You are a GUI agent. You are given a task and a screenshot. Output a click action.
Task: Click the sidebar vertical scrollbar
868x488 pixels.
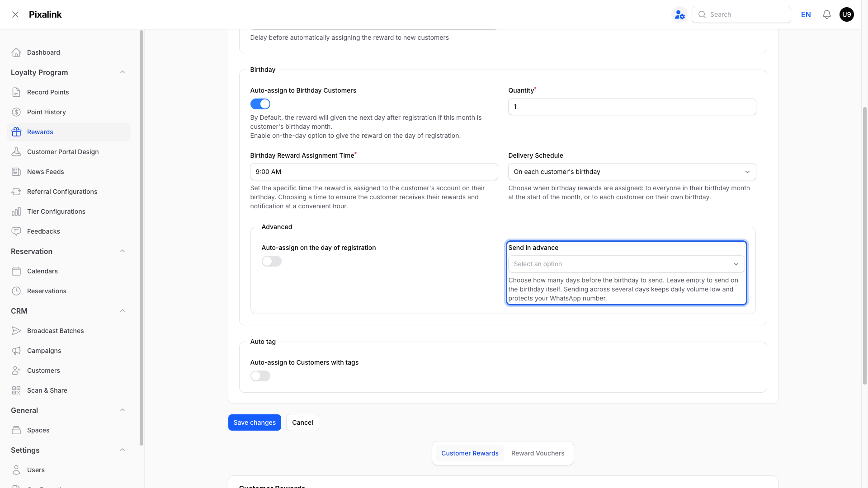tap(142, 238)
